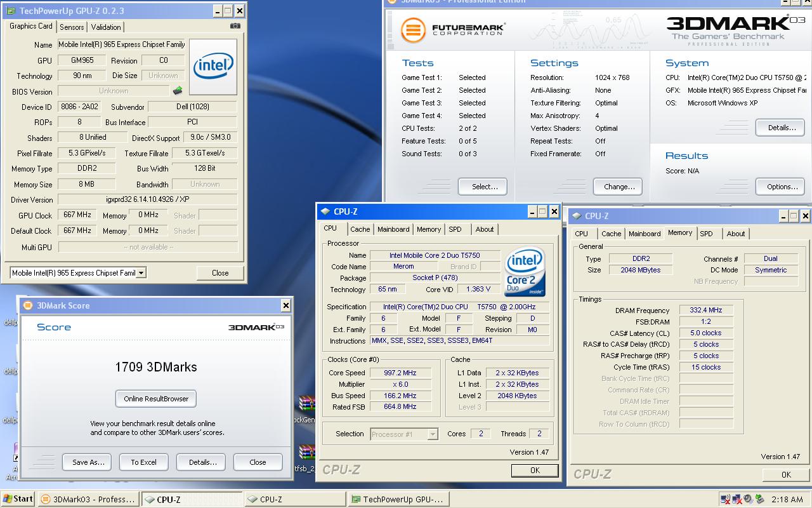Click the GPU-Z title bar app icon

pos(12,11)
